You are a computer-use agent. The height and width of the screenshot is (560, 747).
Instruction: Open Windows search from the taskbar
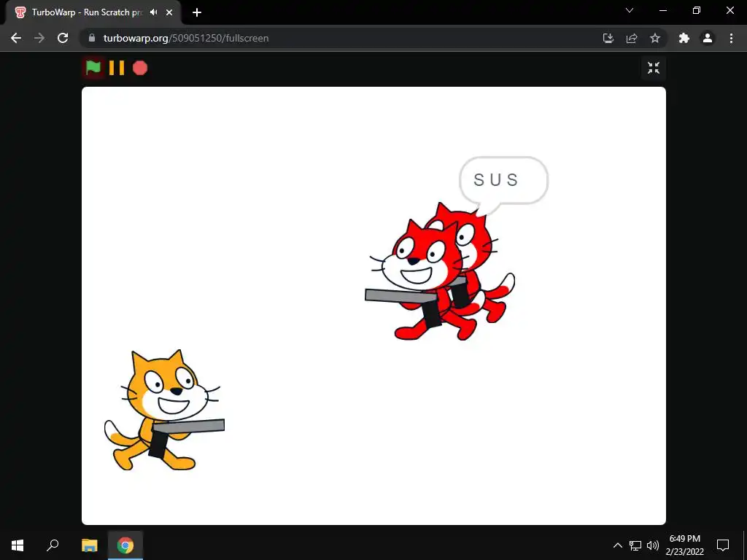pyautogui.click(x=53, y=545)
